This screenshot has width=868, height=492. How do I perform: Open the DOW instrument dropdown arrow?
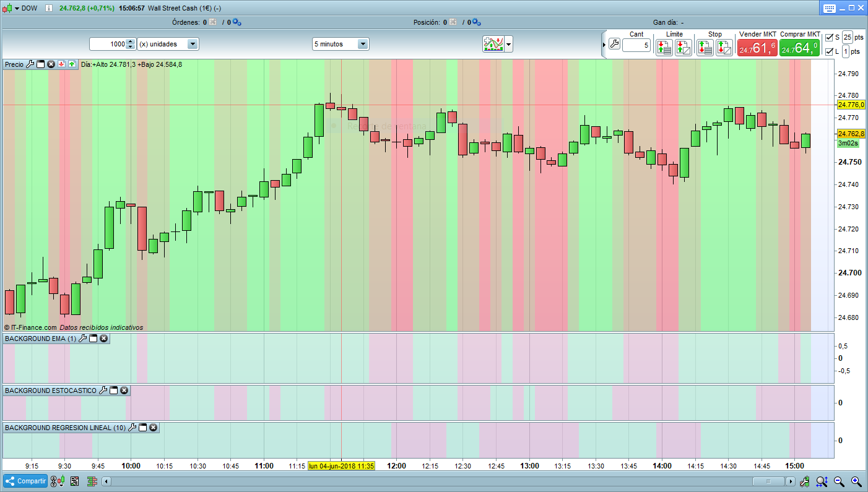tap(17, 8)
